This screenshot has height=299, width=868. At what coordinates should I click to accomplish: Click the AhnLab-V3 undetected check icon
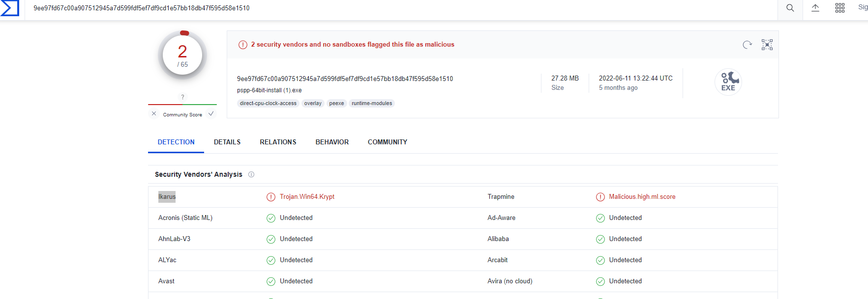point(271,239)
